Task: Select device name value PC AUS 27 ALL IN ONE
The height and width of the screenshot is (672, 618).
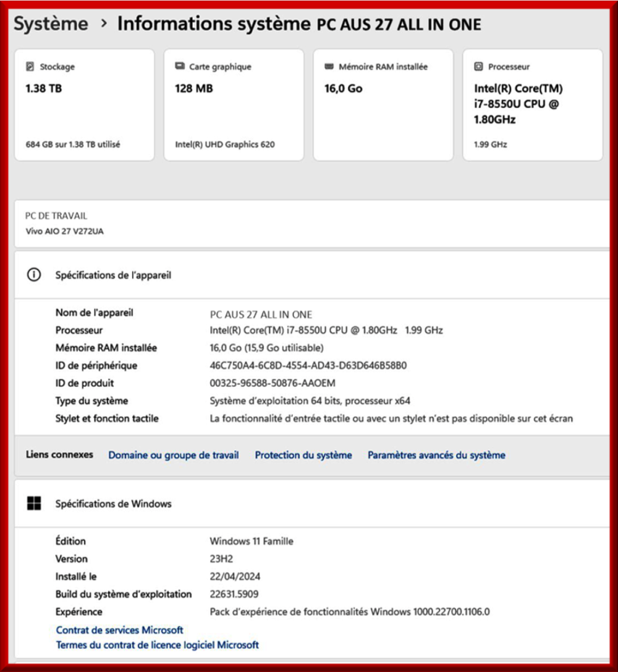Action: click(x=261, y=315)
